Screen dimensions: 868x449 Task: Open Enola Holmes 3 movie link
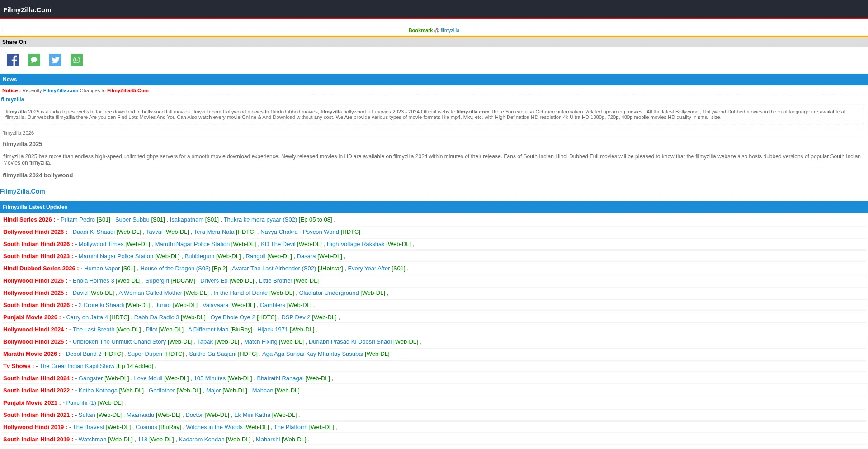point(94,281)
